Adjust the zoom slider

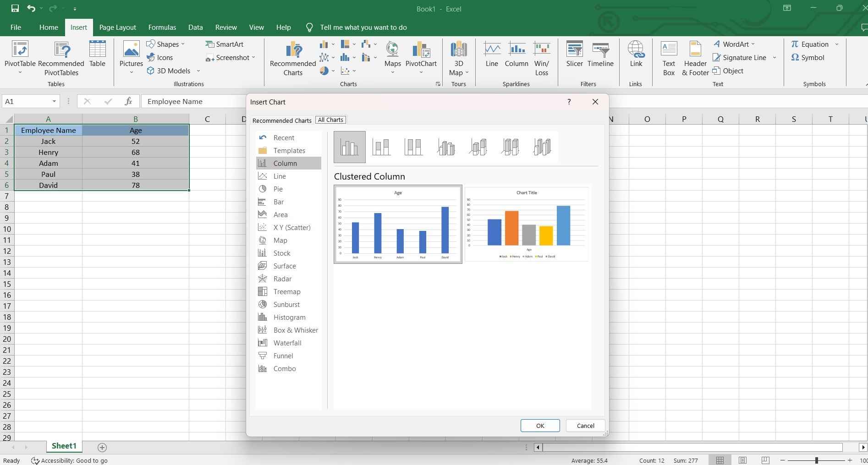pos(816,460)
